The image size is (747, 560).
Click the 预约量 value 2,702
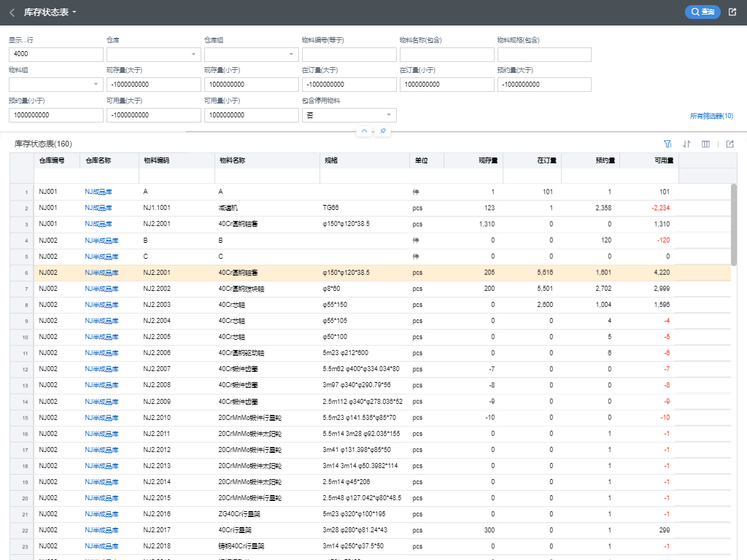(x=603, y=289)
